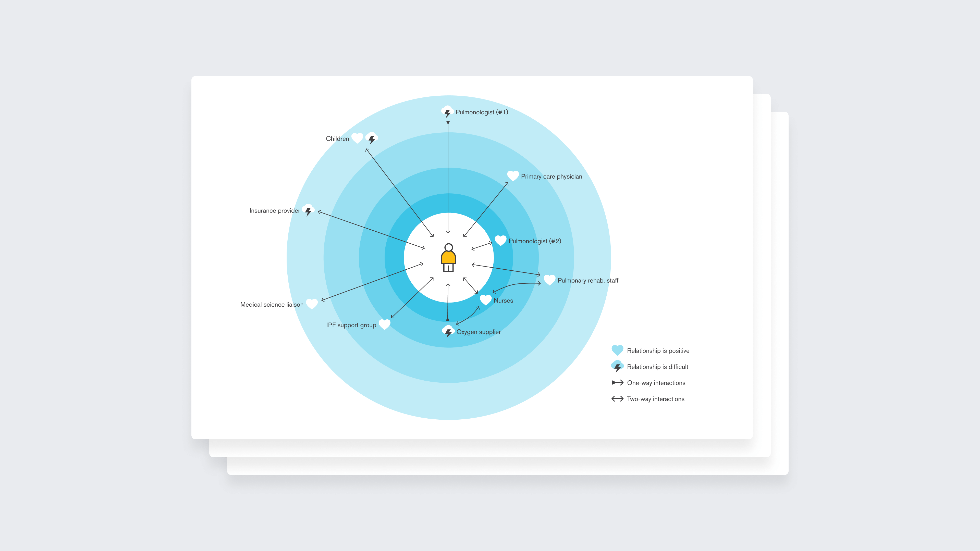Click the legend heart icon for positive relationship
Screen dimensions: 980x551
coord(617,350)
